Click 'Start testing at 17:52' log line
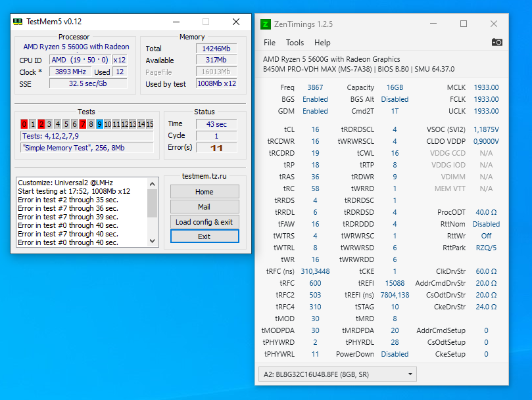Image resolution: width=532 pixels, height=400 pixels. (74, 191)
